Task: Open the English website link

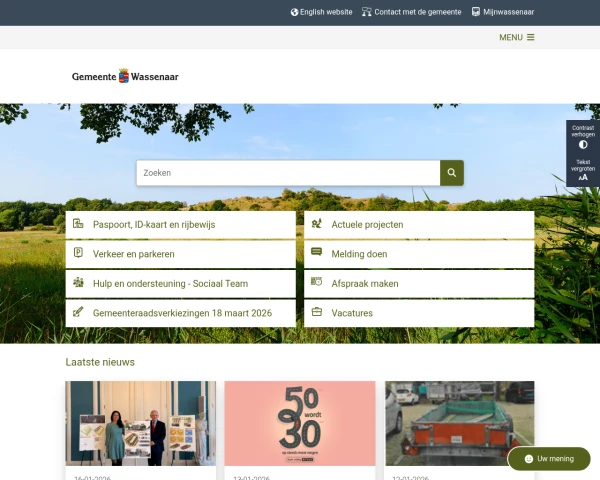Action: (321, 12)
